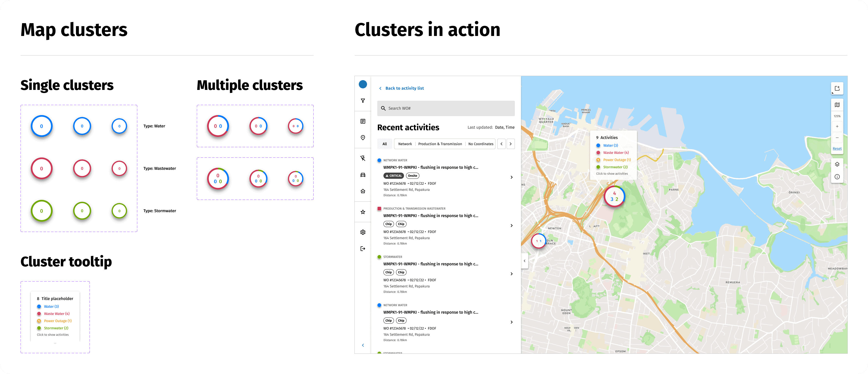Image resolution: width=868 pixels, height=374 pixels.
Task: Click the 'Recent activities' heading
Action: 408,127
